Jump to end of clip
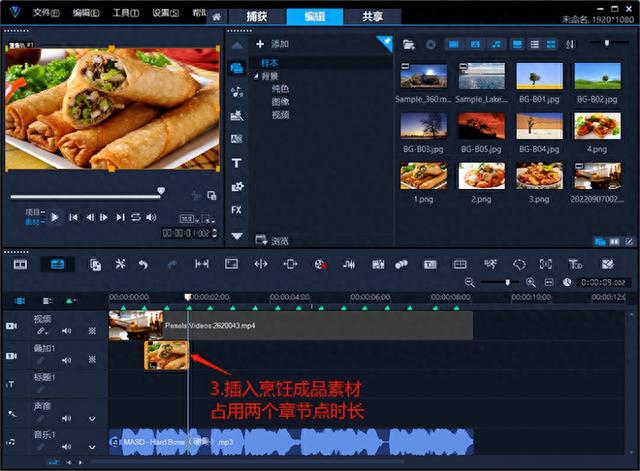Image resolution: width=640 pixels, height=471 pixels. coord(120,217)
